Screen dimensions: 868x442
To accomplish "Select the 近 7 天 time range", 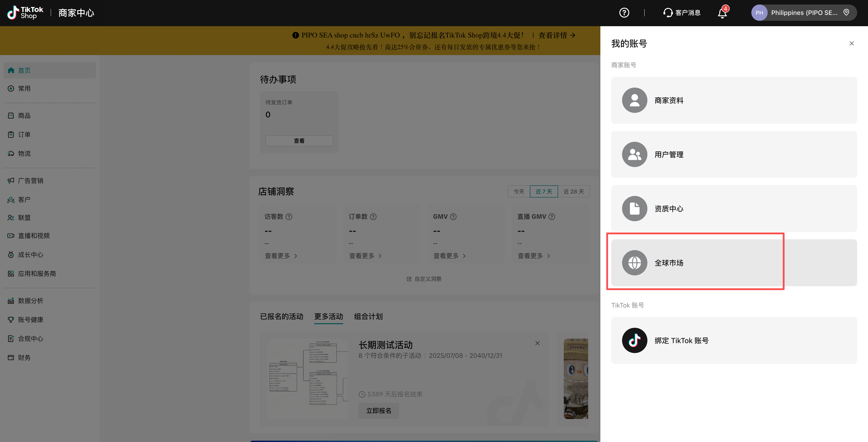I will click(543, 192).
